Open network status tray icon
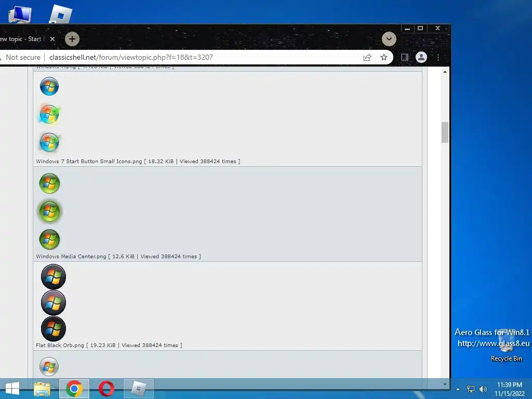The height and width of the screenshot is (399, 532). pyautogui.click(x=471, y=389)
